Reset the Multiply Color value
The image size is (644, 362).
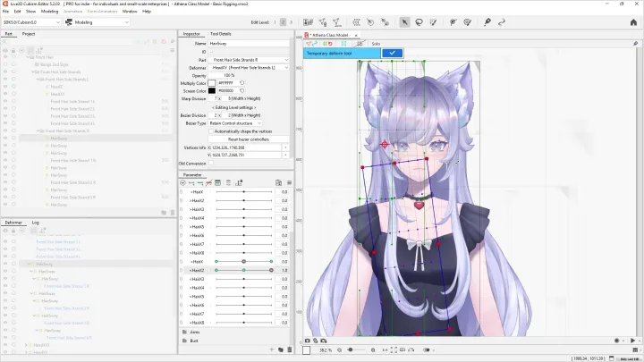(241, 83)
